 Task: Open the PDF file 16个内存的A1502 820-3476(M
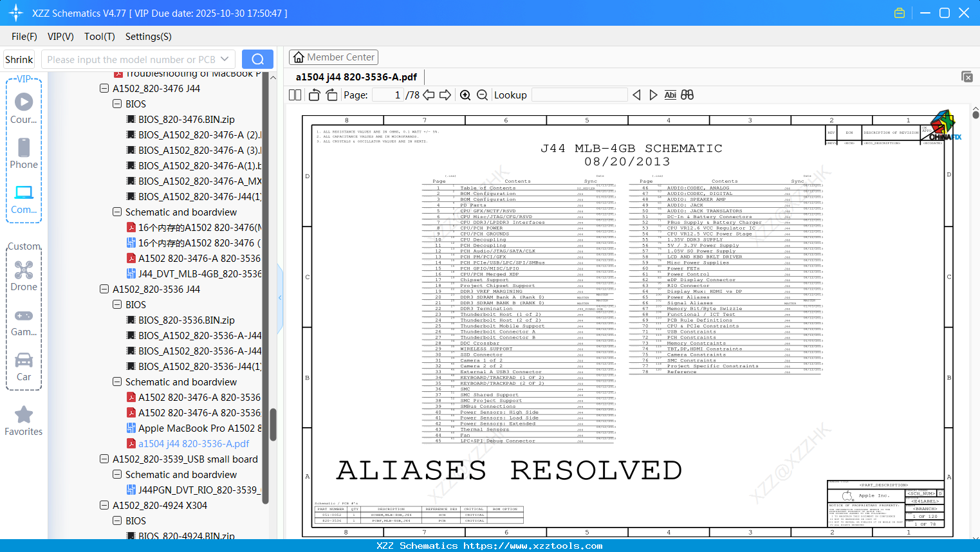pos(194,227)
